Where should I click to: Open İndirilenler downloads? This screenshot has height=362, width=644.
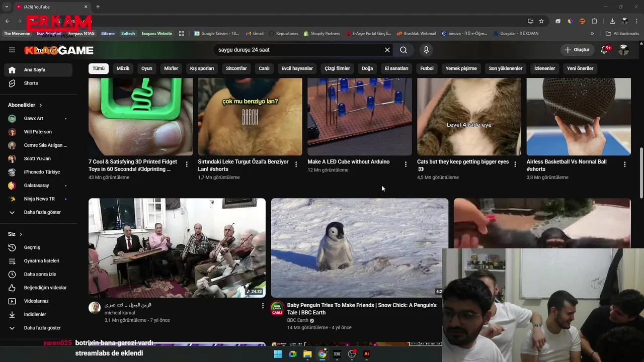click(x=38, y=314)
